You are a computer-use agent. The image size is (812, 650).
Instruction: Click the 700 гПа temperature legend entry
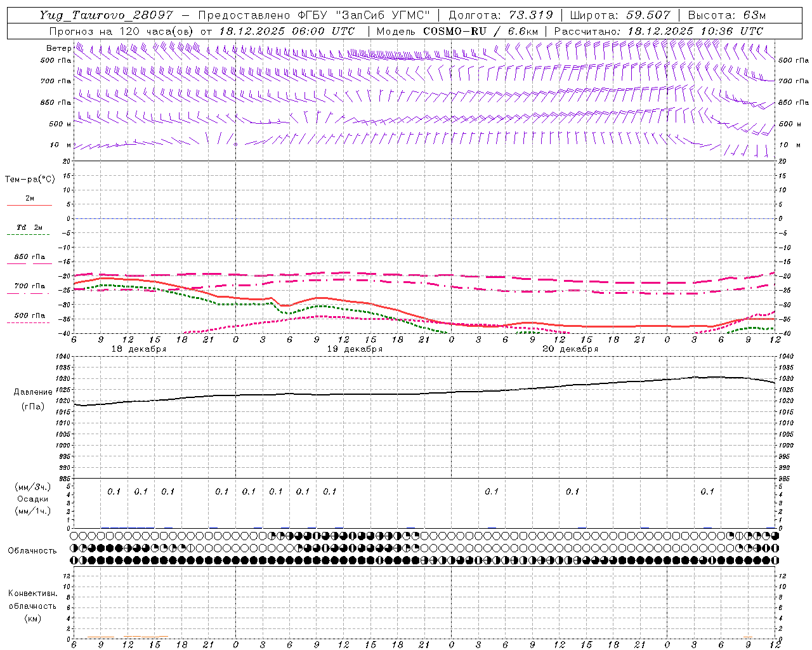[x=30, y=286]
